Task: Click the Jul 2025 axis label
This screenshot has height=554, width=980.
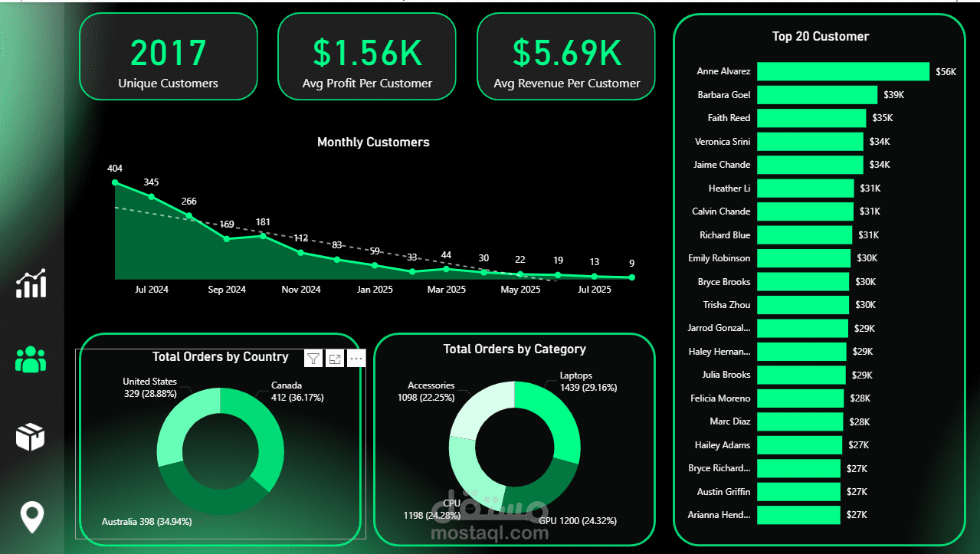Action: tap(594, 290)
